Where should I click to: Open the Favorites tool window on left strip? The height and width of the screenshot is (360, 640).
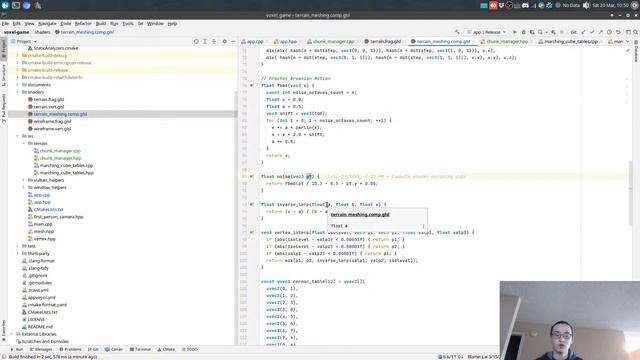coord(4,331)
